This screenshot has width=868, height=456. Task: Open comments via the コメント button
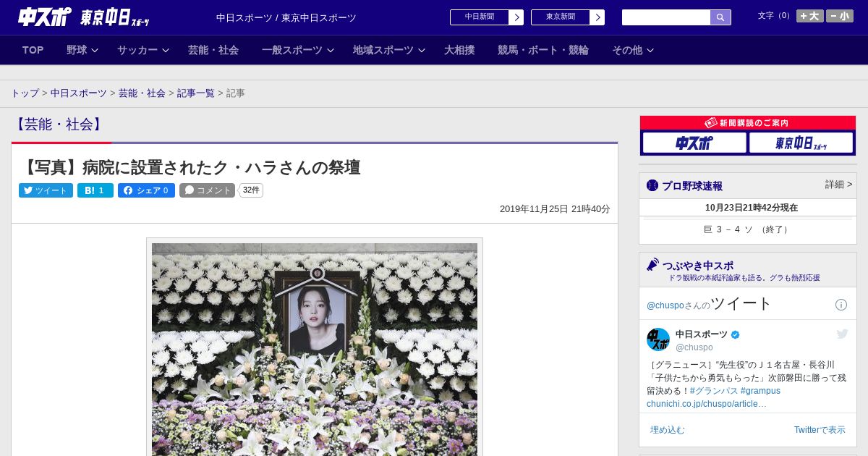(208, 190)
